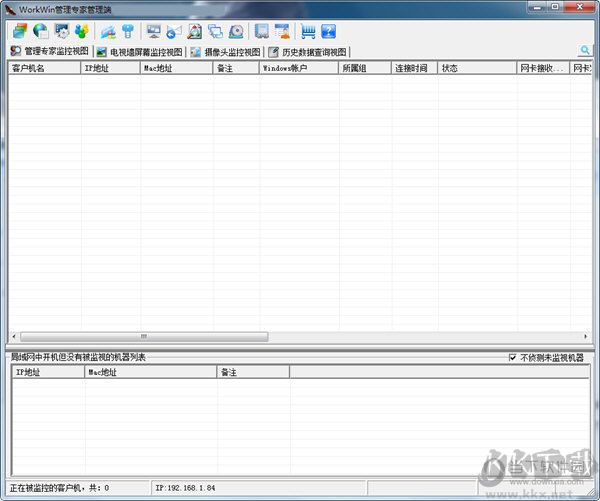The width and height of the screenshot is (600, 501).
Task: Open the globe web monitoring icon
Action: coord(41,31)
